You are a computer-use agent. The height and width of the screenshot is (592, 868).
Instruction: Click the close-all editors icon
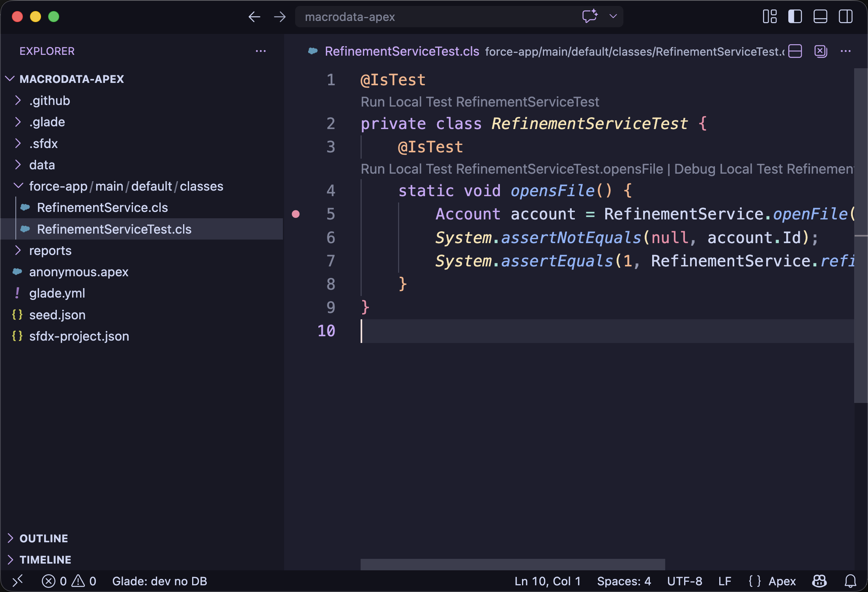[x=821, y=51]
